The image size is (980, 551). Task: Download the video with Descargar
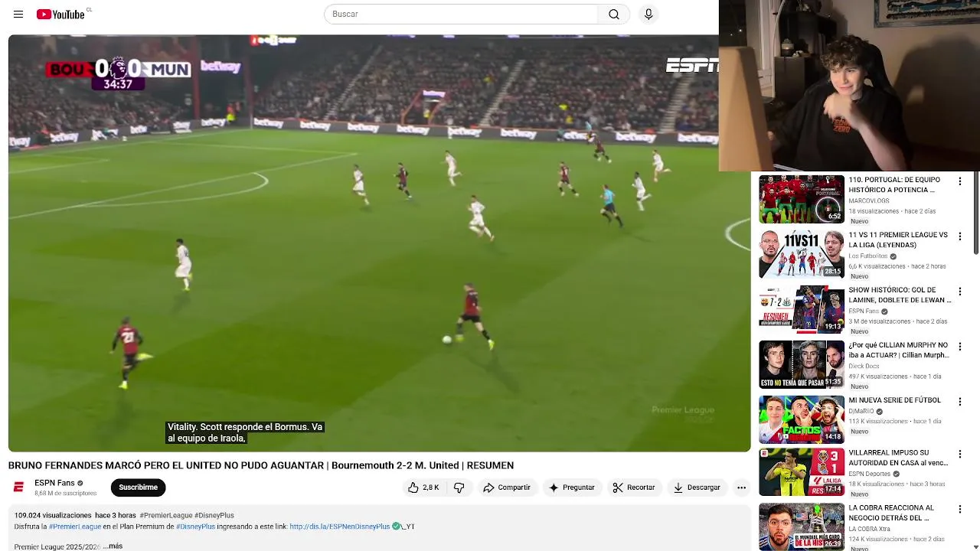click(697, 487)
